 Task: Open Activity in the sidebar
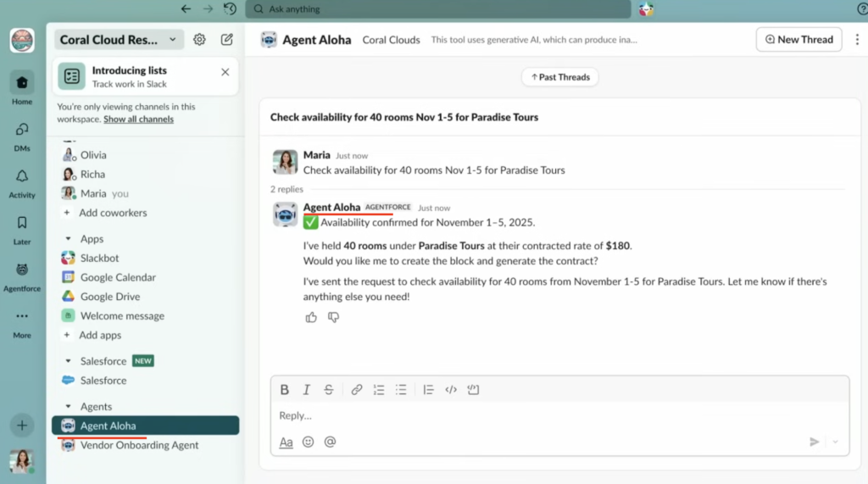coord(22,183)
